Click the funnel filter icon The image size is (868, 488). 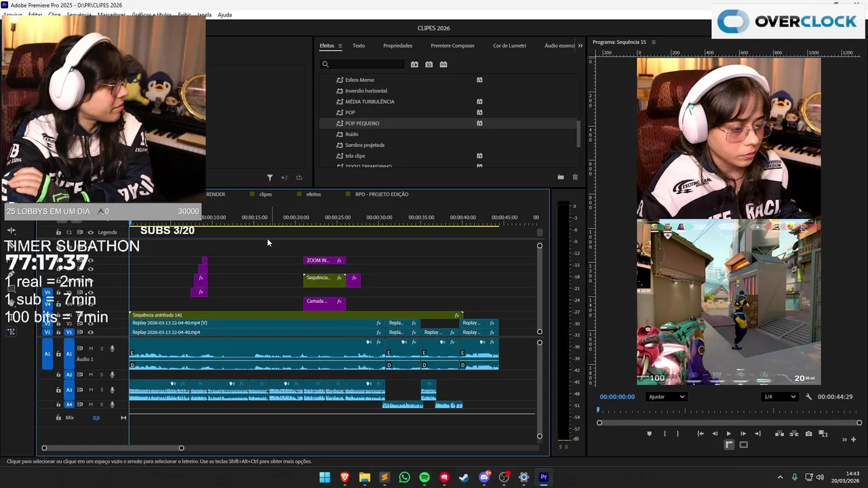270,178
